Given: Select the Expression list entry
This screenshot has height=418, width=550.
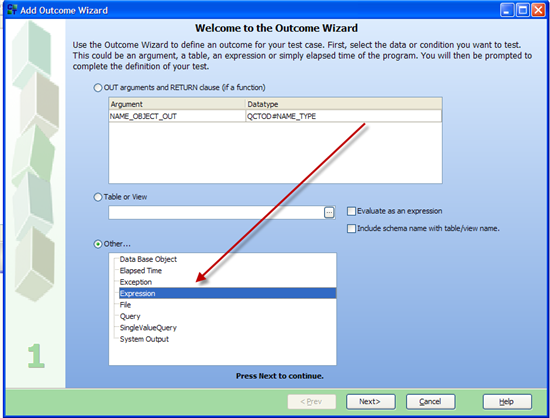Looking at the screenshot, I should pyautogui.click(x=227, y=293).
